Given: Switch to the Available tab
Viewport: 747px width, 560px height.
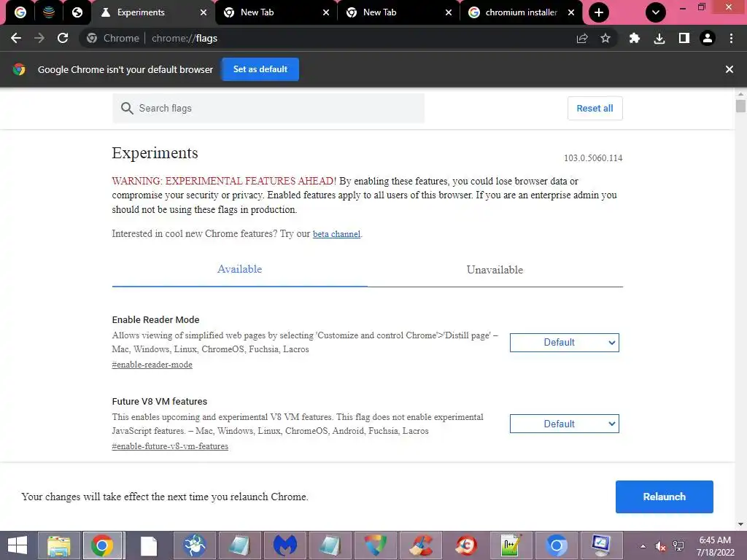Looking at the screenshot, I should click(x=239, y=269).
